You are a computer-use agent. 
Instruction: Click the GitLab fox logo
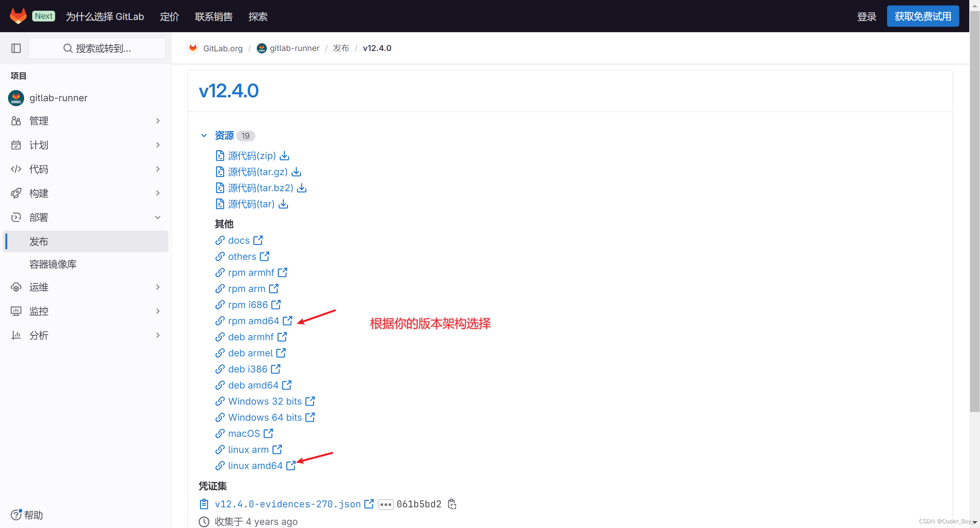click(x=18, y=16)
